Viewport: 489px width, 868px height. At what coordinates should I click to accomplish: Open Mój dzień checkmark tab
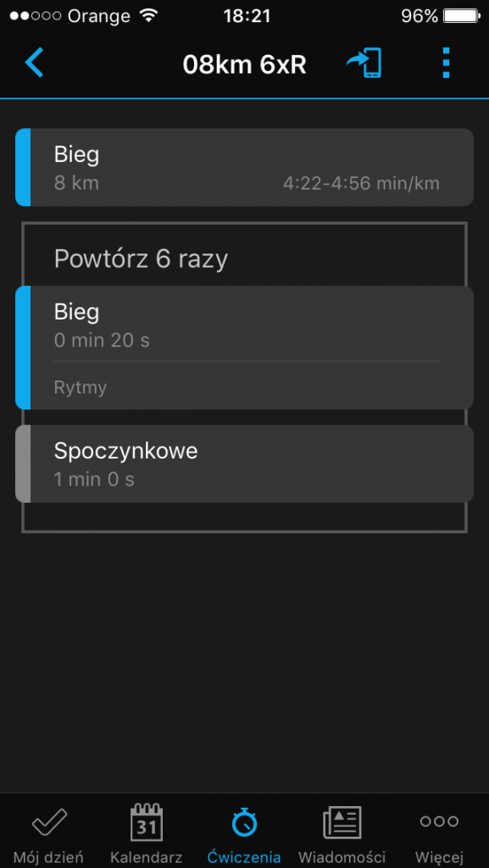[48, 821]
